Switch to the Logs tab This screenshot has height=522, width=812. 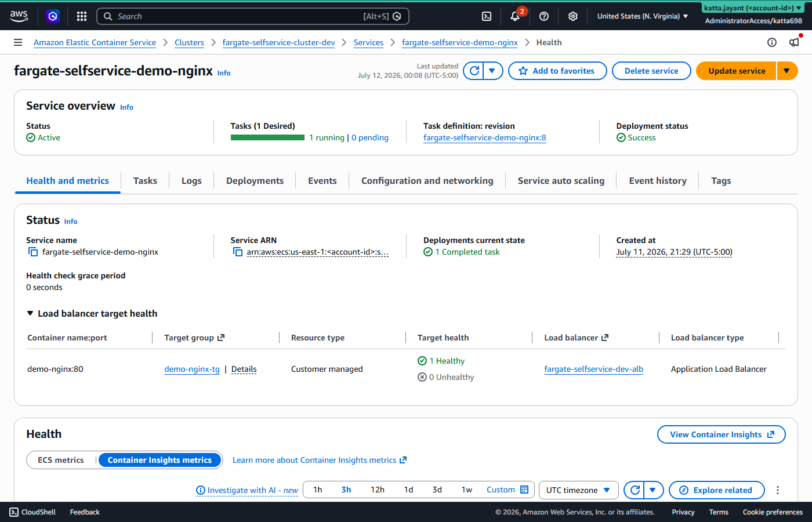191,181
